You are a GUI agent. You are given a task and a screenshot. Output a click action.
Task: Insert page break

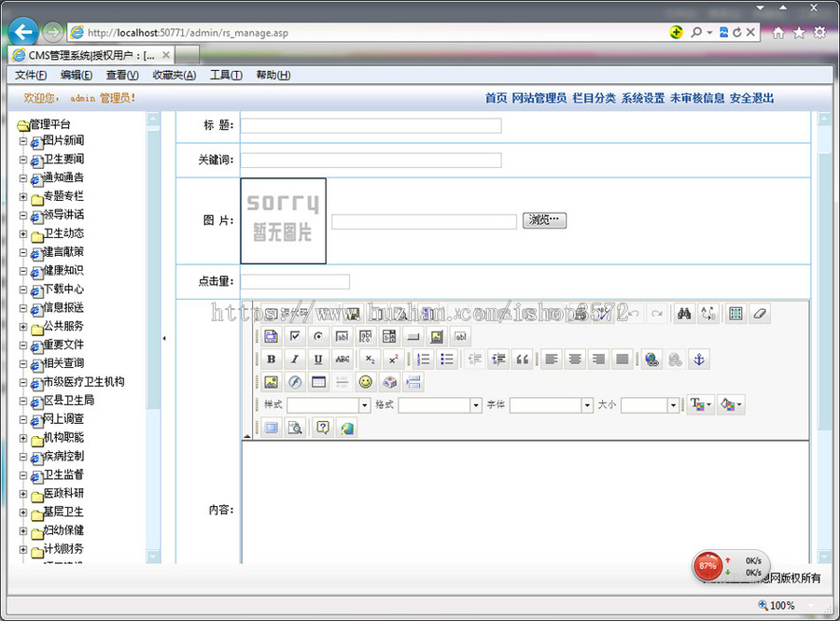(x=413, y=382)
